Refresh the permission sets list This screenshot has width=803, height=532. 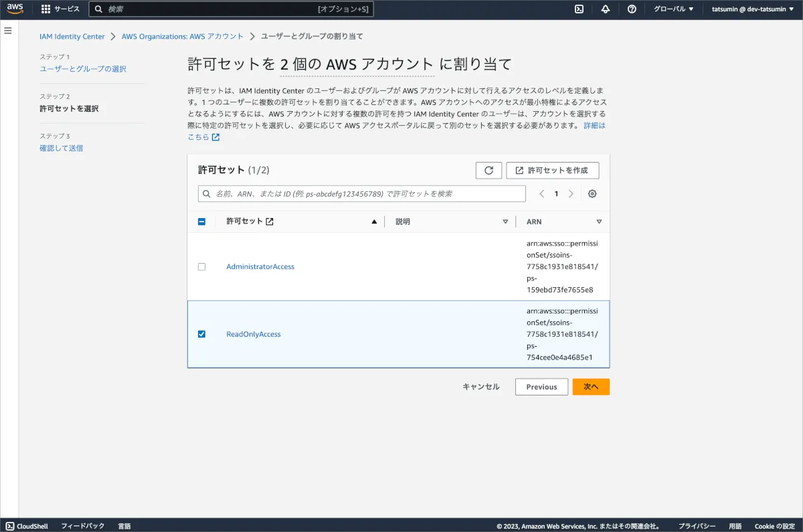[488, 171]
